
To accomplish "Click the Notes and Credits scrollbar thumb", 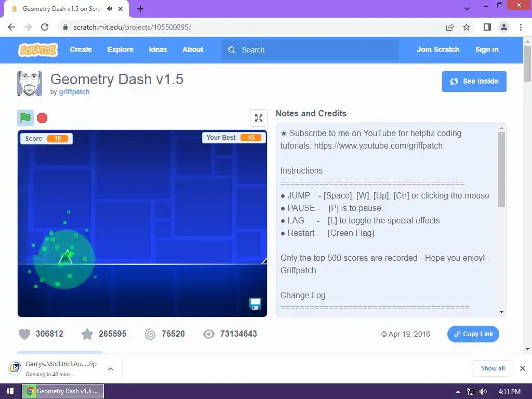I will 501,169.
